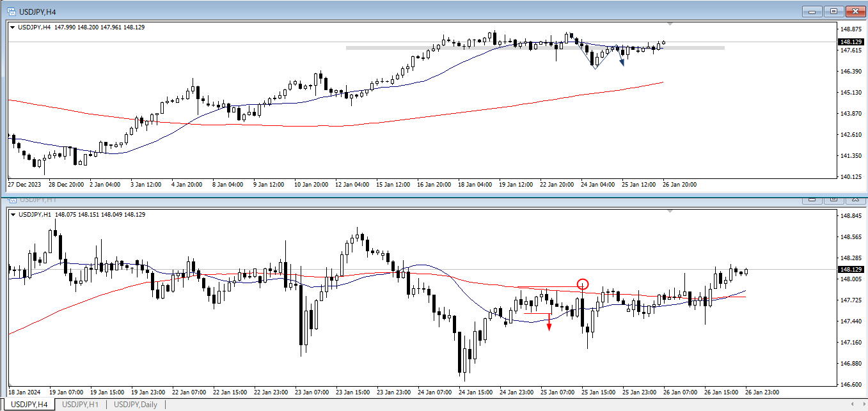
Task: Select the red moving average on H4 chart
Action: (x=256, y=125)
